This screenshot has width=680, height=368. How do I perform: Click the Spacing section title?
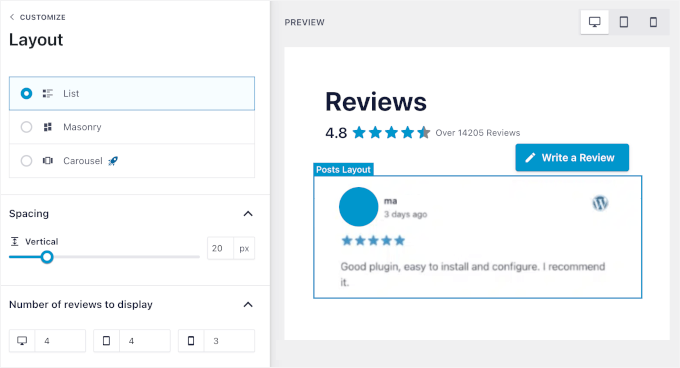29,214
